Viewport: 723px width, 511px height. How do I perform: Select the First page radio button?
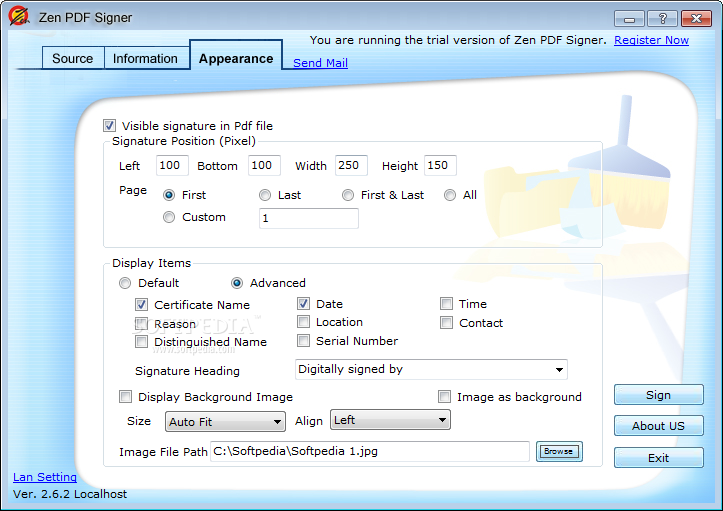(169, 195)
